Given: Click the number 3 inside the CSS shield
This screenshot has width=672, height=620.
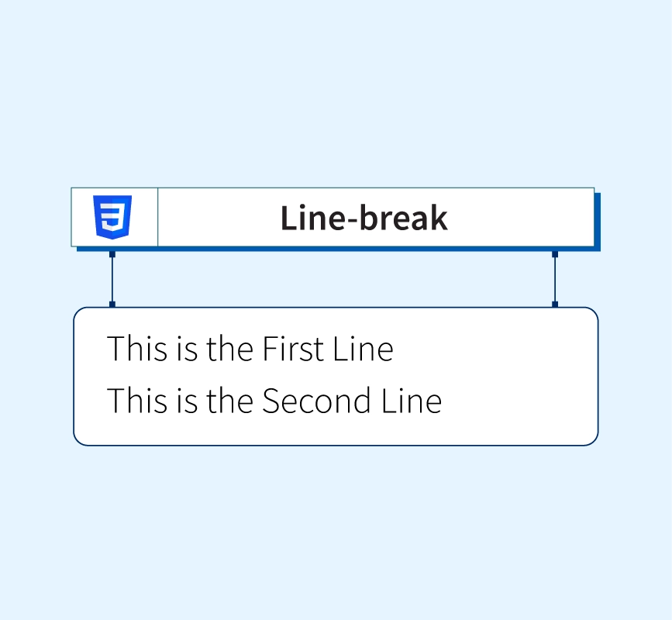Looking at the screenshot, I should point(113,215).
